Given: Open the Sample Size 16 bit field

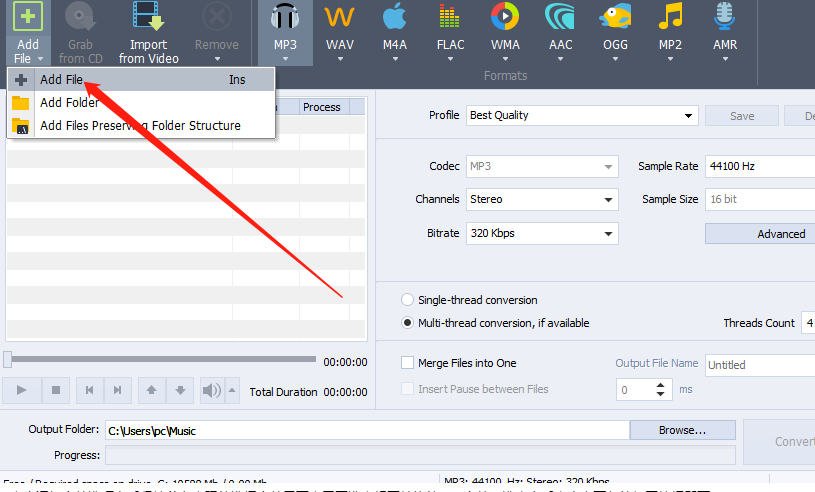Looking at the screenshot, I should tap(760, 200).
